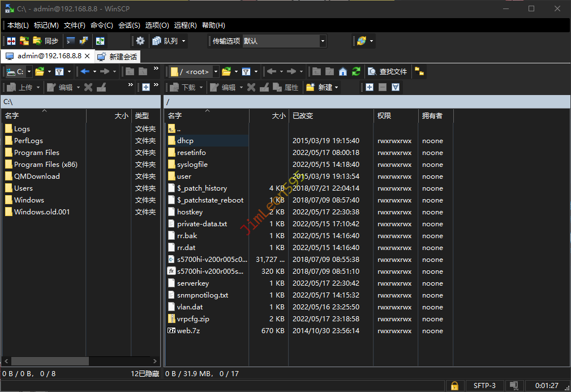Open the Commands (命令) menu

click(x=102, y=25)
